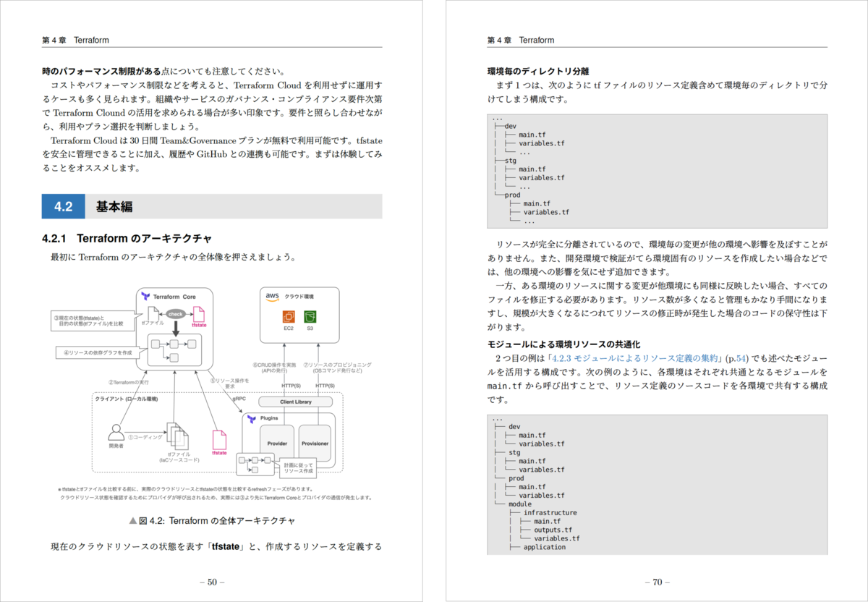Click the stacked tf files icon in client area
868x602 pixels.
pos(176,436)
